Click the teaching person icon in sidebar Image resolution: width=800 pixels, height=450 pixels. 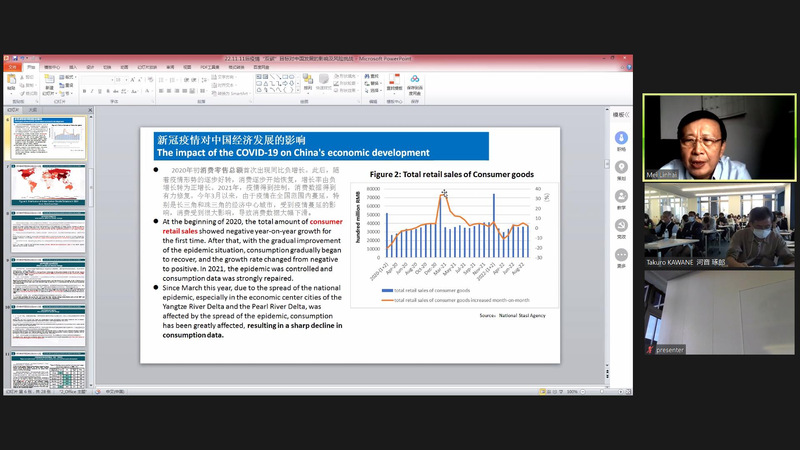(x=621, y=196)
